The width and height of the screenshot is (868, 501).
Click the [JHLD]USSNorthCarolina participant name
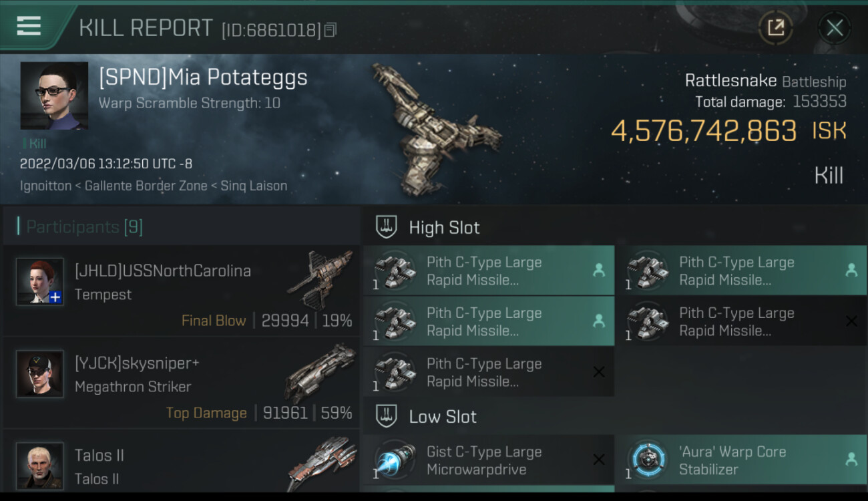click(163, 271)
